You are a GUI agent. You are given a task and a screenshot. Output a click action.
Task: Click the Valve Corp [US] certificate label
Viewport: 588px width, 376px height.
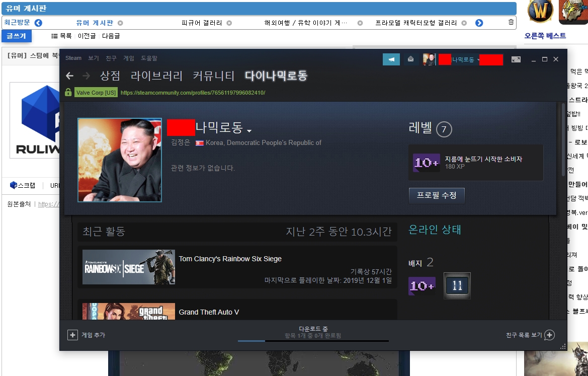pyautogui.click(x=96, y=93)
